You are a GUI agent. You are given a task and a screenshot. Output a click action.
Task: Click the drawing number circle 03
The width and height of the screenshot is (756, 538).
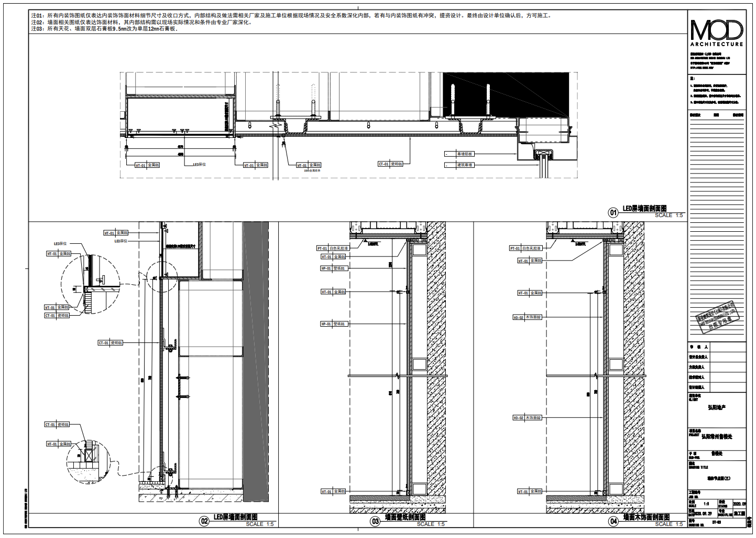[x=375, y=521]
